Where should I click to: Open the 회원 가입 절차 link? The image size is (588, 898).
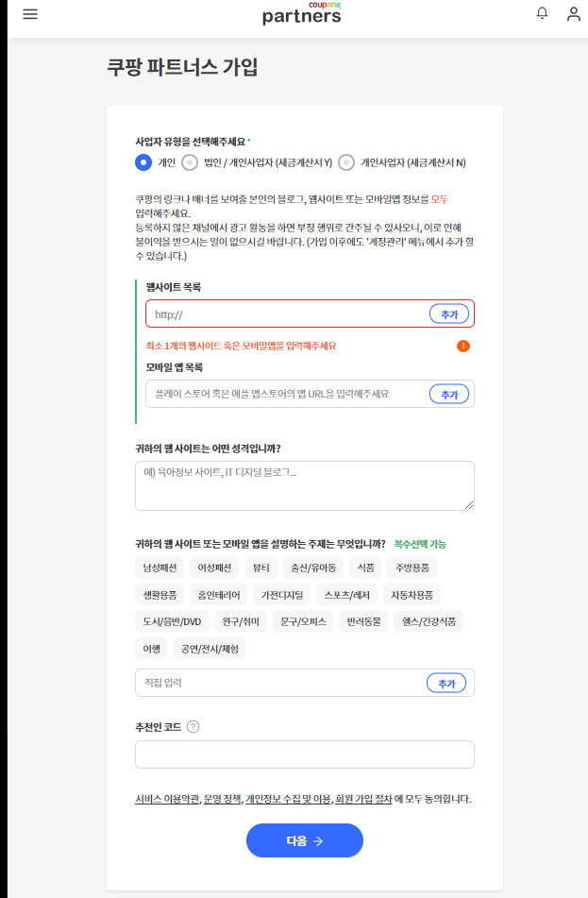pos(363,799)
